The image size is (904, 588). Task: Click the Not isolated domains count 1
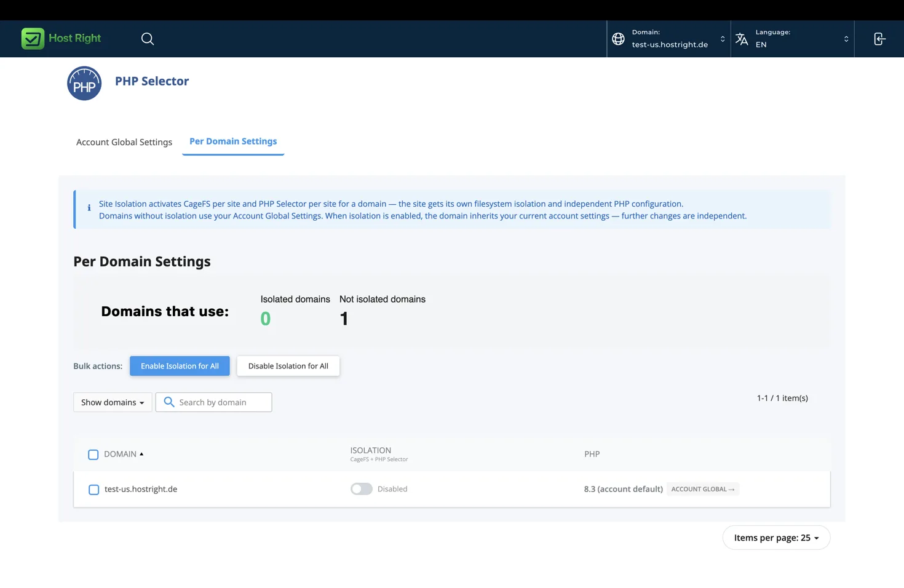tap(344, 319)
